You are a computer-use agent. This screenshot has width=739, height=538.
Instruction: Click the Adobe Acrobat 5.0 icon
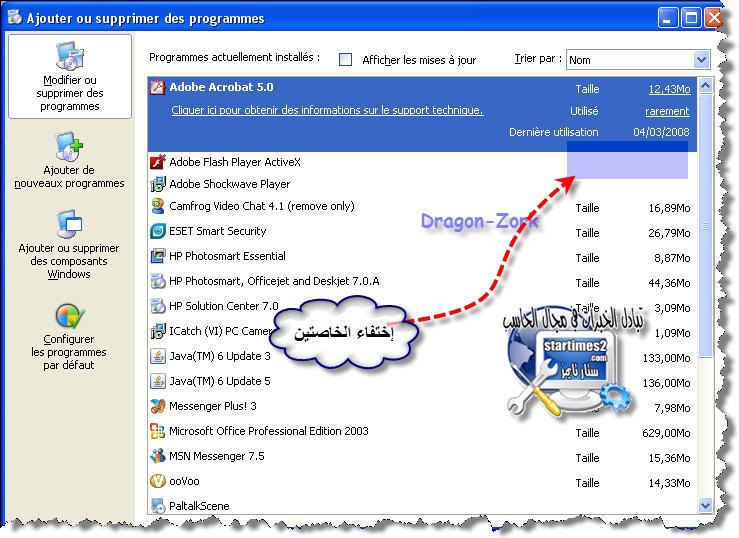pos(157,87)
